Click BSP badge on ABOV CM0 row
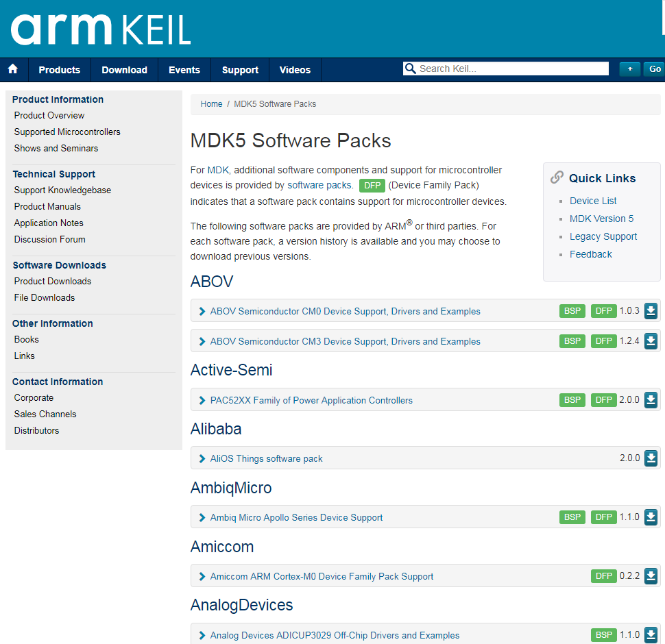 572,311
